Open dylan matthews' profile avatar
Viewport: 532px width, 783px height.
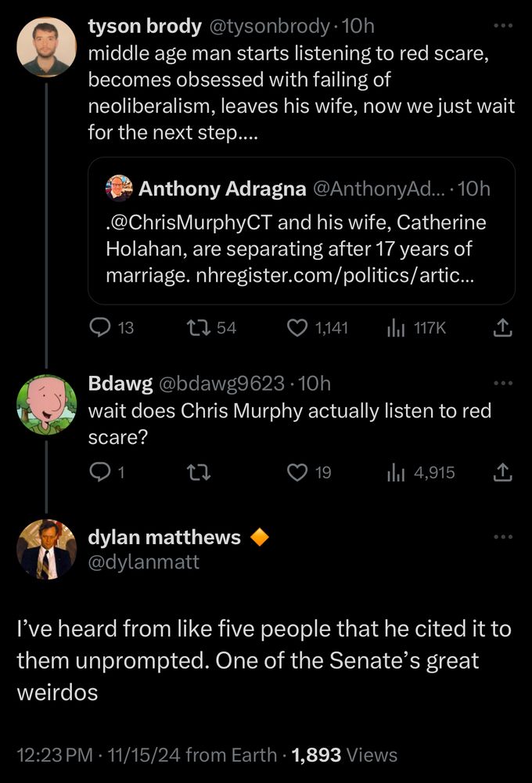tap(46, 550)
